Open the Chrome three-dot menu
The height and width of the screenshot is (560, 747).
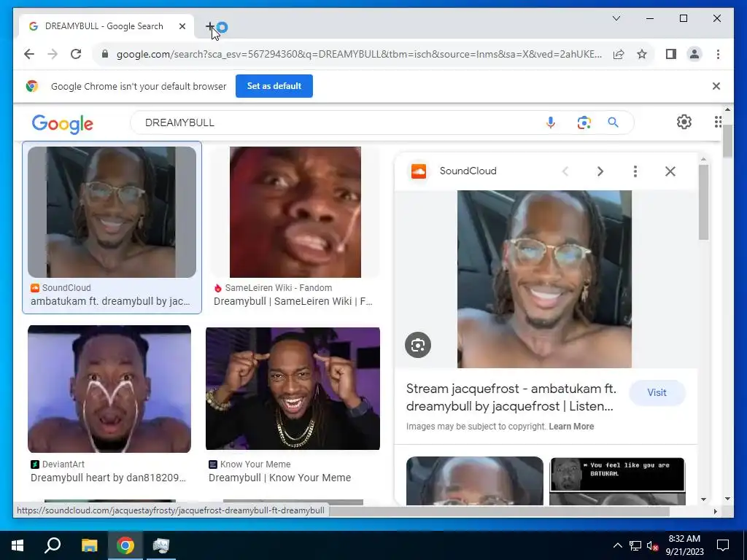[718, 54]
